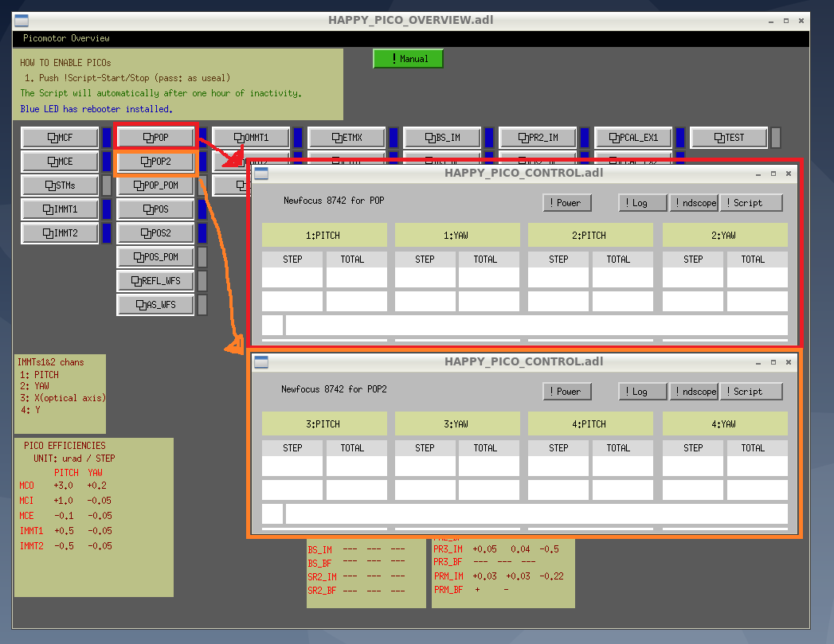Focus upper STEP field under 4:PITCH
The height and width of the screenshot is (644, 834).
[558, 466]
